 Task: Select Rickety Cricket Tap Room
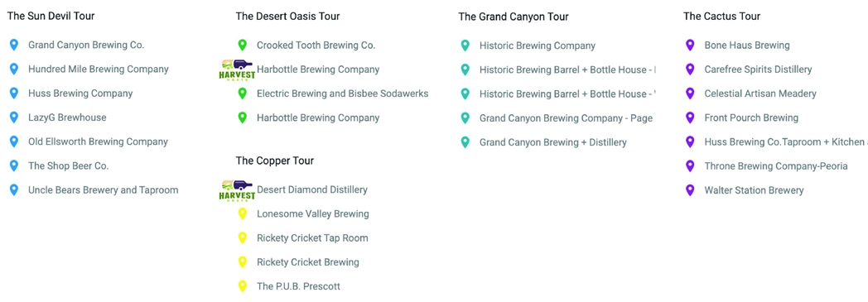click(312, 237)
